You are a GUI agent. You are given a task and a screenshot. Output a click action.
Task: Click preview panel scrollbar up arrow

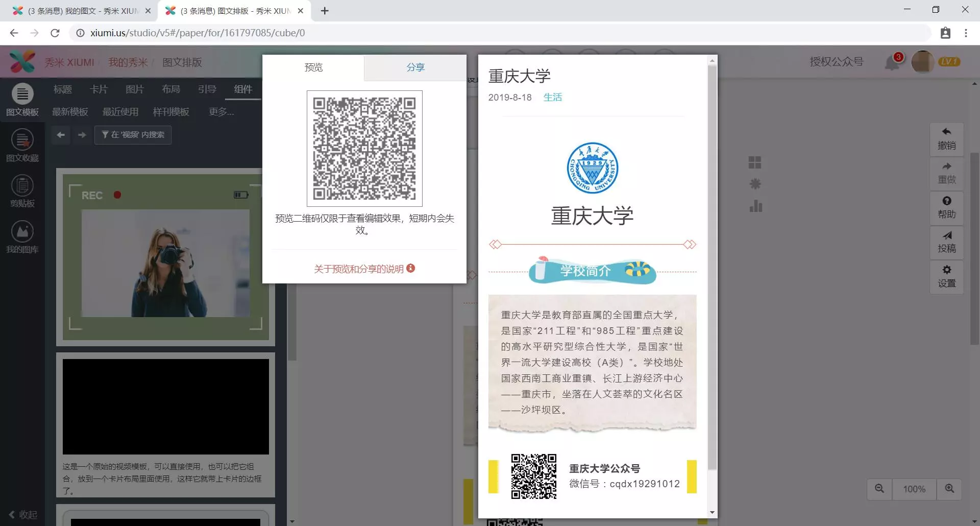click(712, 60)
